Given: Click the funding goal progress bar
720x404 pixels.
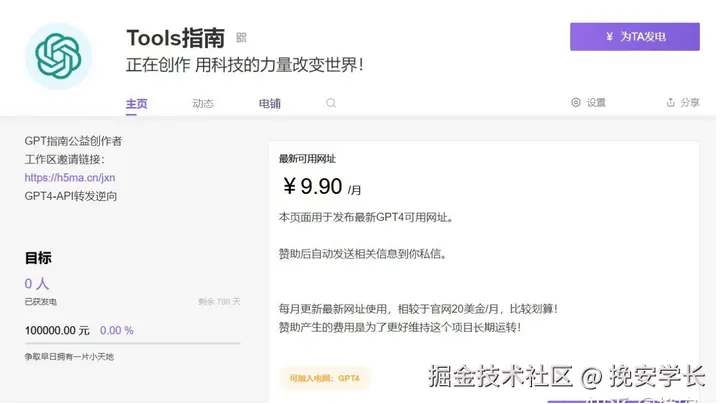Looking at the screenshot, I should pyautogui.click(x=132, y=343).
